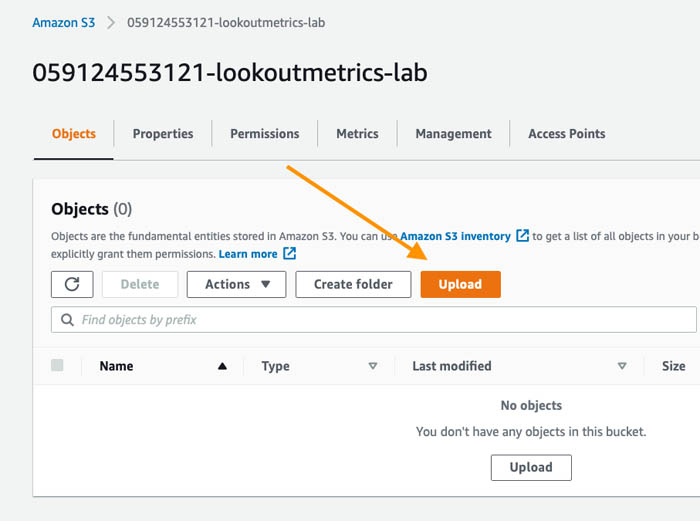Sort by Name ascending arrow
The image size is (700, 521).
tap(222, 367)
